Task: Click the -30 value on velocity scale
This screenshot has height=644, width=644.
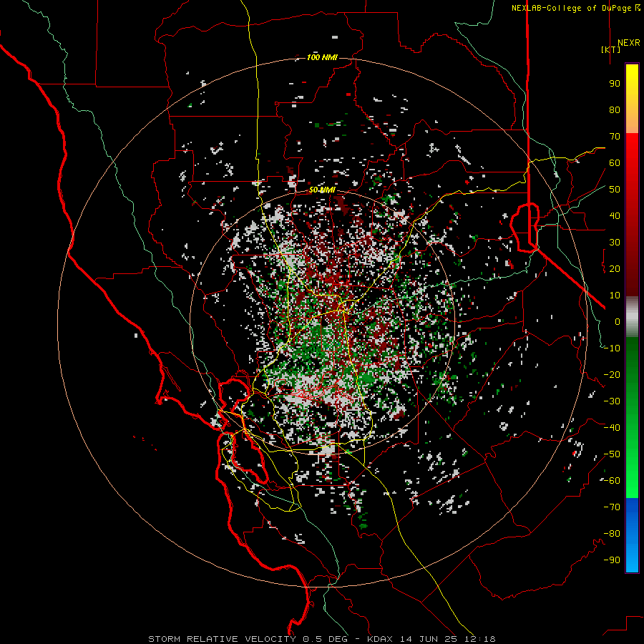Action: pyautogui.click(x=612, y=401)
